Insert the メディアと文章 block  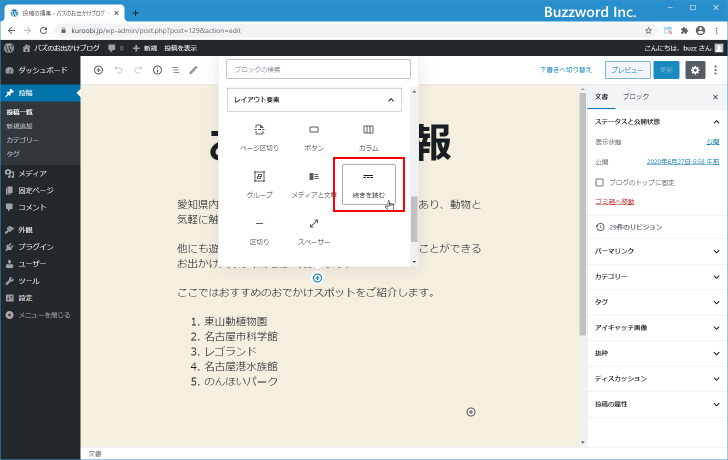coord(314,185)
